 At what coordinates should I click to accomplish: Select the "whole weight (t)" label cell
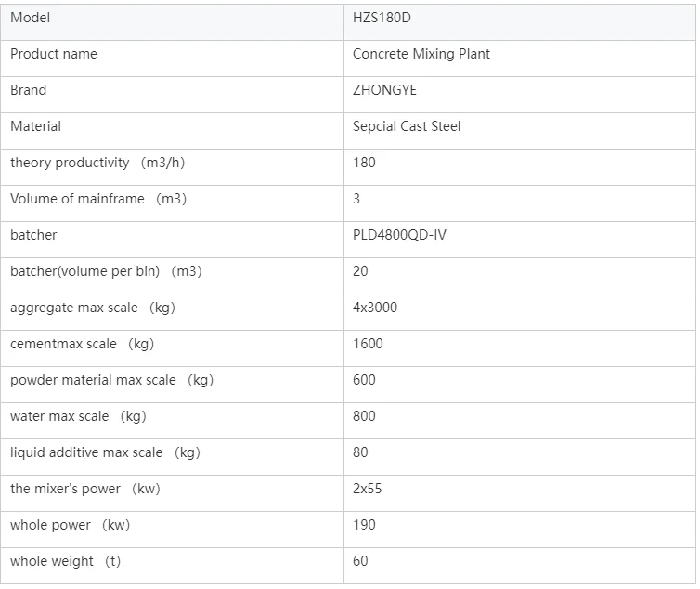[x=65, y=561]
